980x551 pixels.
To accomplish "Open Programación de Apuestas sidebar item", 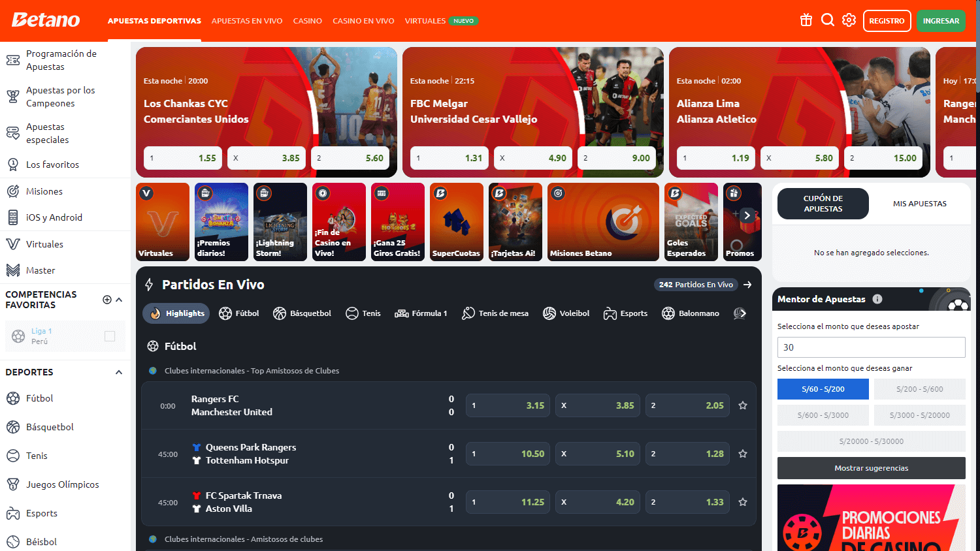I will 65,60.
